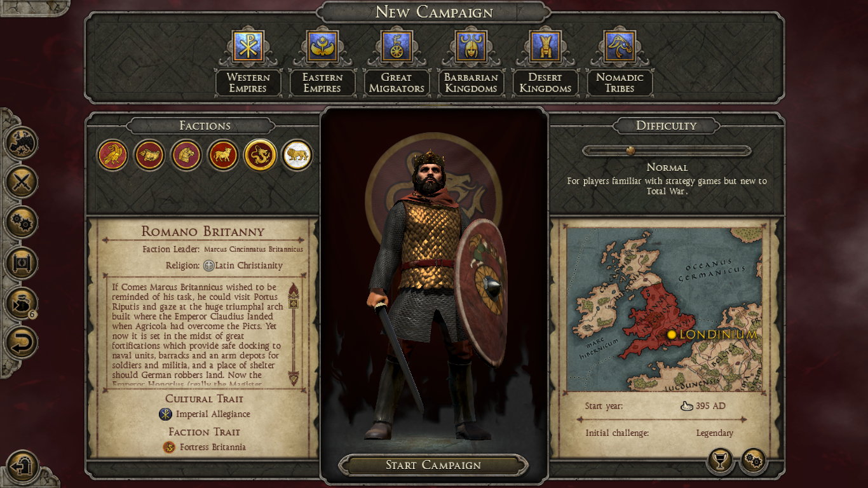Open the campaign map sidebar icon
This screenshot has height=488, width=868.
point(22,142)
